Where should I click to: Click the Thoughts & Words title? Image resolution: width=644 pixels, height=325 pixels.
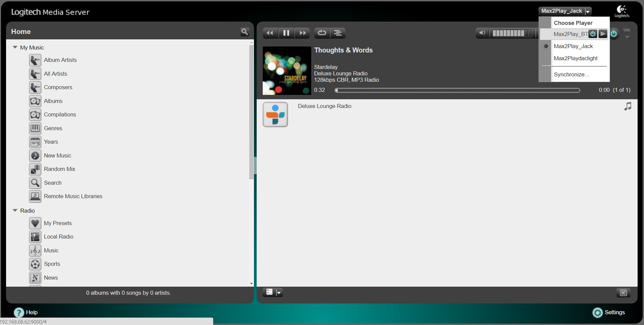(343, 50)
